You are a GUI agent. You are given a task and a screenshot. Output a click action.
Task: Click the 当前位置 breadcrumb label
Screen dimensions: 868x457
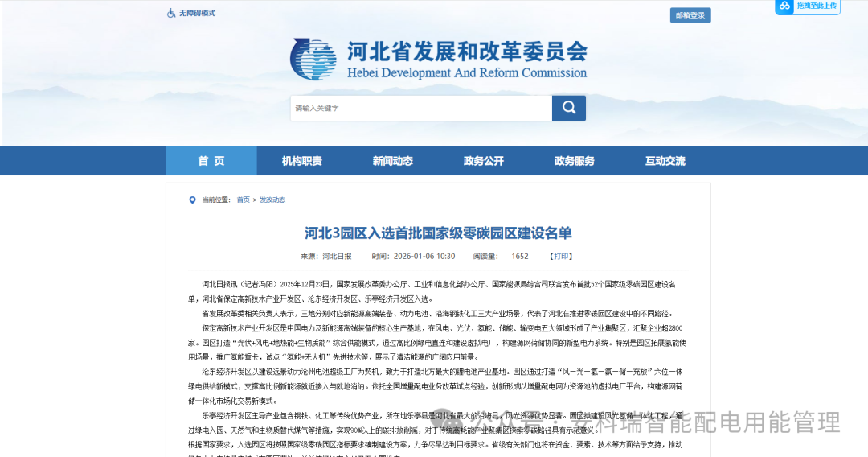coord(216,200)
